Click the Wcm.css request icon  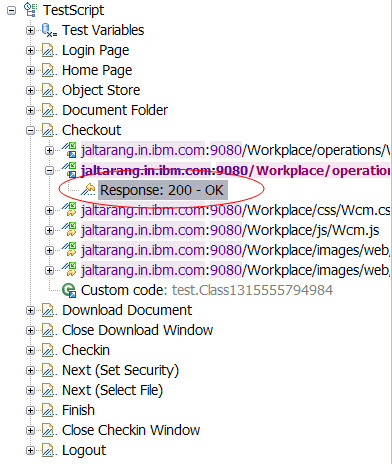tap(69, 210)
